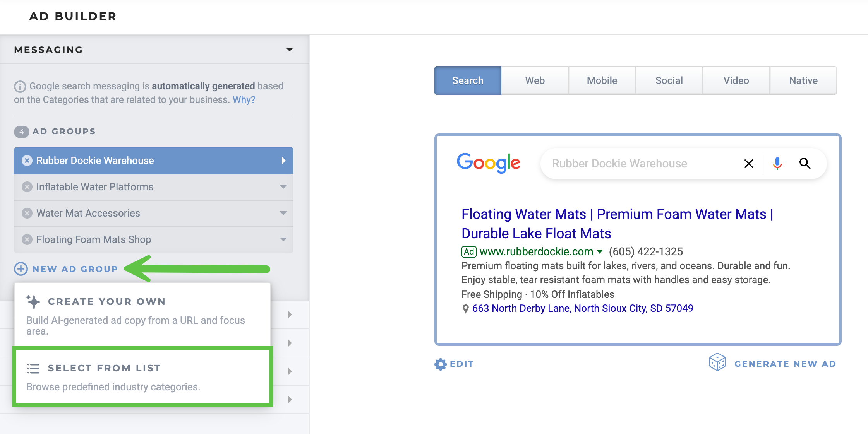Click the gear Edit icon
The width and height of the screenshot is (868, 434).
[x=440, y=364]
